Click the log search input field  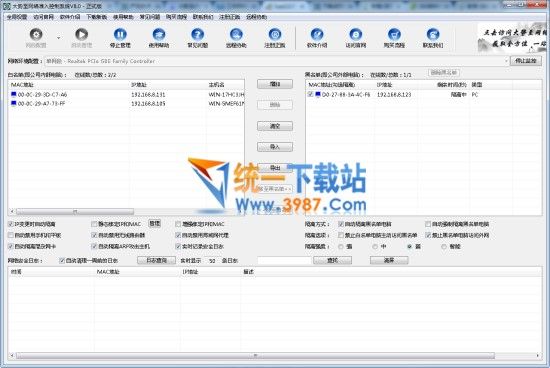(284, 260)
